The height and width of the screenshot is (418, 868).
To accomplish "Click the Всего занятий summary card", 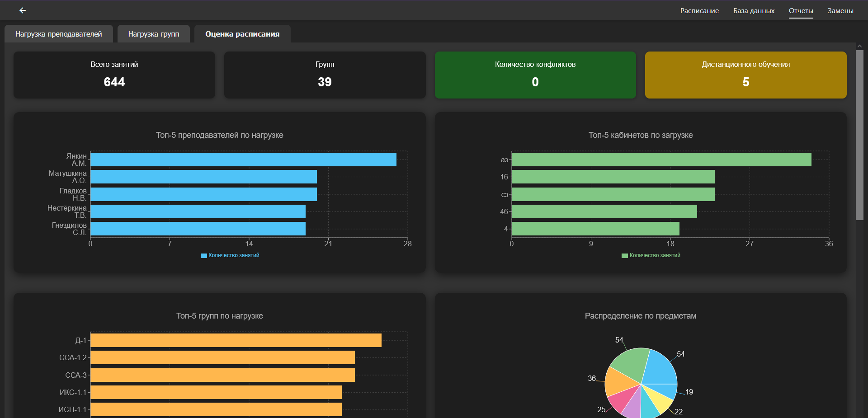I will click(x=114, y=75).
